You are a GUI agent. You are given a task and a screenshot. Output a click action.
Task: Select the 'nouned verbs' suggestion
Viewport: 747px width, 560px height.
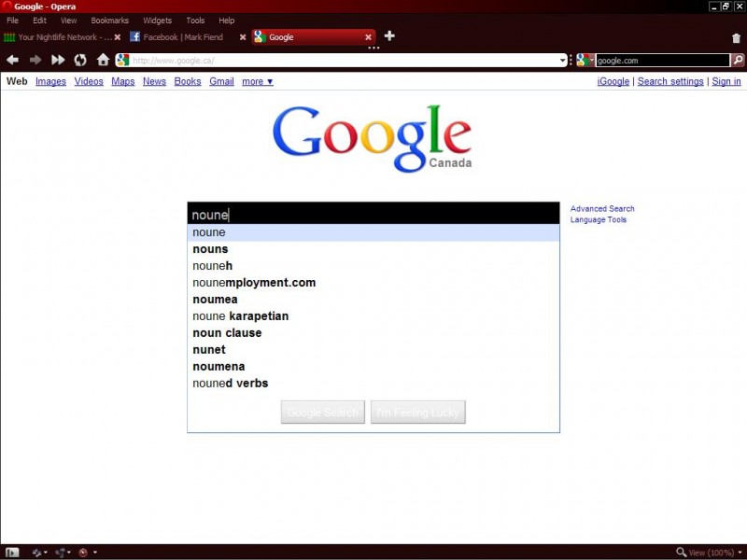(373, 384)
